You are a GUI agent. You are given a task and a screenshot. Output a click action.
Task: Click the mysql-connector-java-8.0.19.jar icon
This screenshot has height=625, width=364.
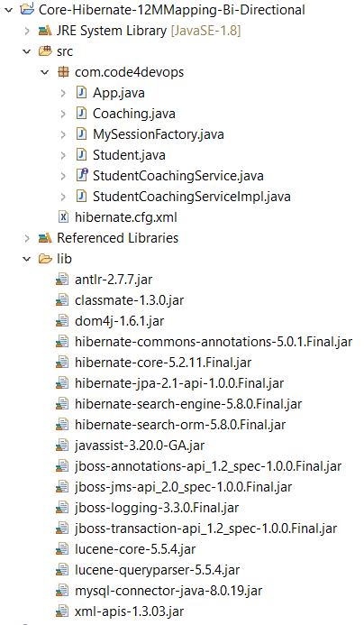pos(62,591)
